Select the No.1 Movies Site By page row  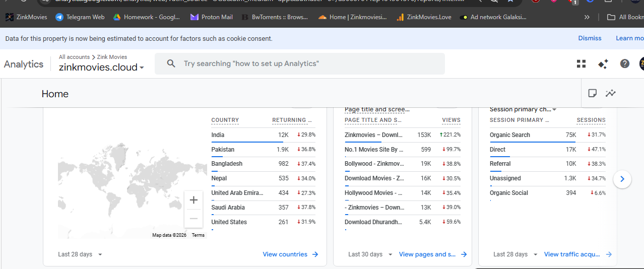coord(403,150)
